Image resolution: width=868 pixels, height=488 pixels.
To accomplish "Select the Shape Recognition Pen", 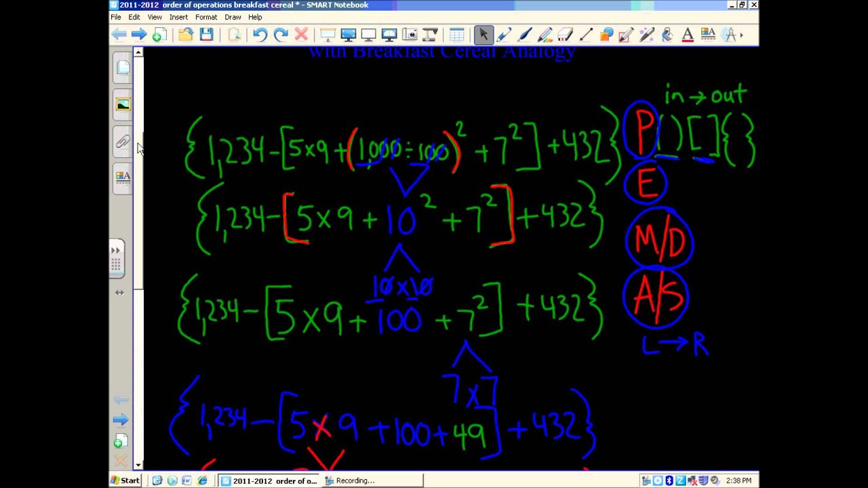I will coord(626,35).
